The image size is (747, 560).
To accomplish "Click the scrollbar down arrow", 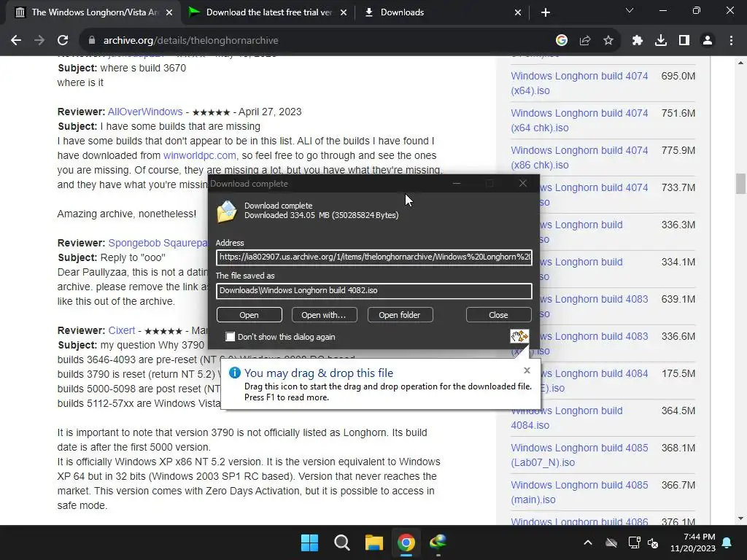I will pos(740,518).
